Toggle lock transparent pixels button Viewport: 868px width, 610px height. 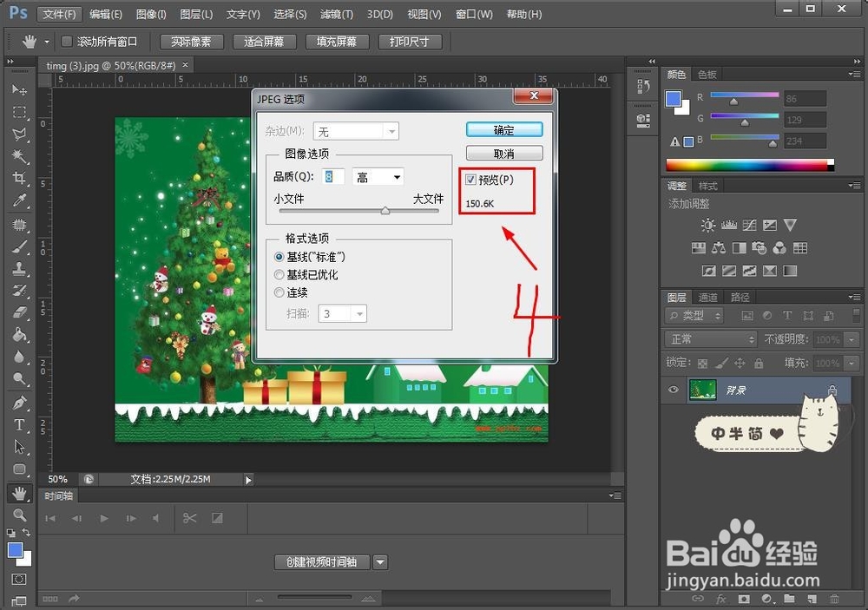702,364
